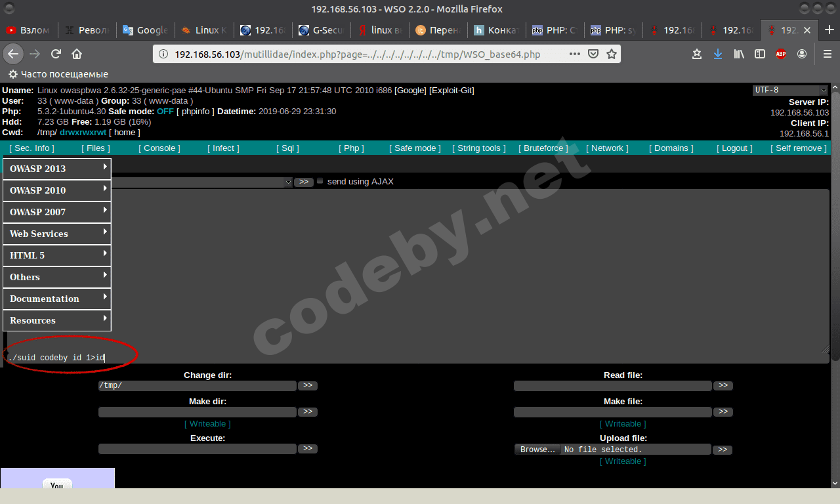Switch to the Перен tab
This screenshot has width=840, height=504.
tap(438, 30)
